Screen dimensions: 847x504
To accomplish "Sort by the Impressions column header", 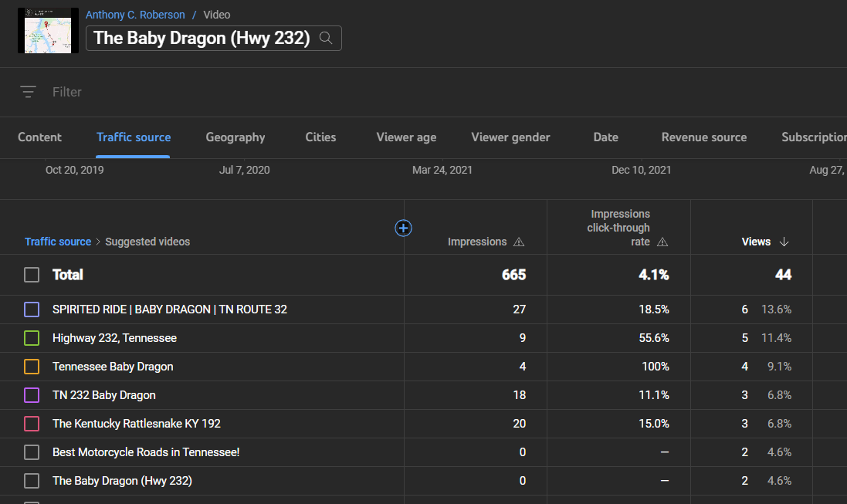I will [477, 242].
